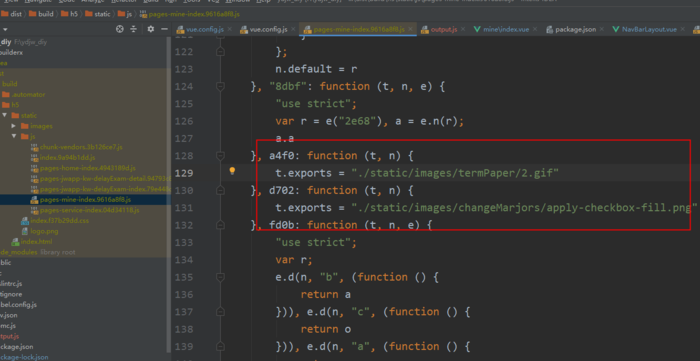
Task: Close the output.js tab
Action: click(463, 29)
